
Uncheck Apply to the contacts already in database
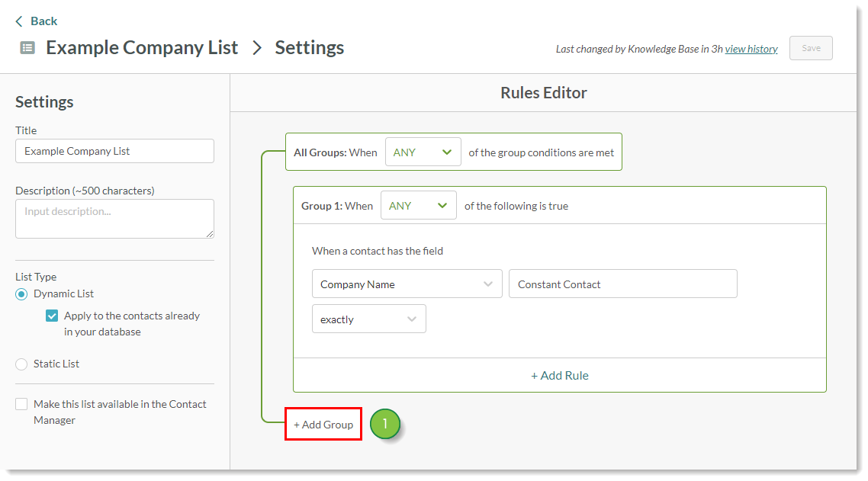tap(52, 316)
